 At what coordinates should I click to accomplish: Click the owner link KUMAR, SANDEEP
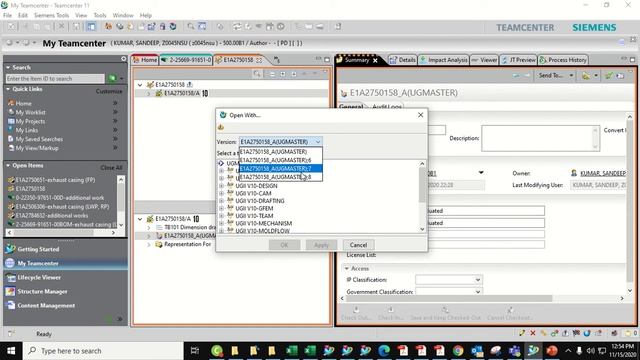(x=603, y=173)
